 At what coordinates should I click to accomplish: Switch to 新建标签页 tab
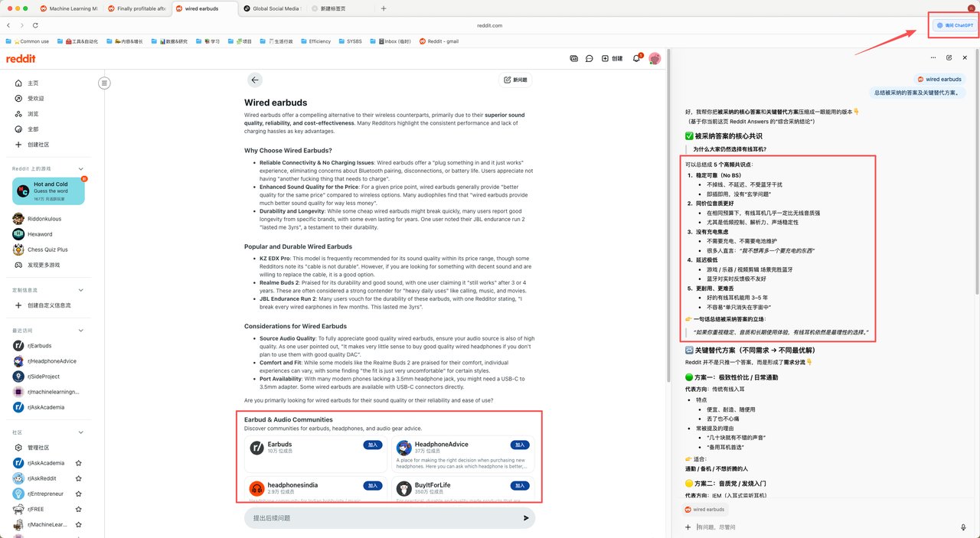pos(339,8)
